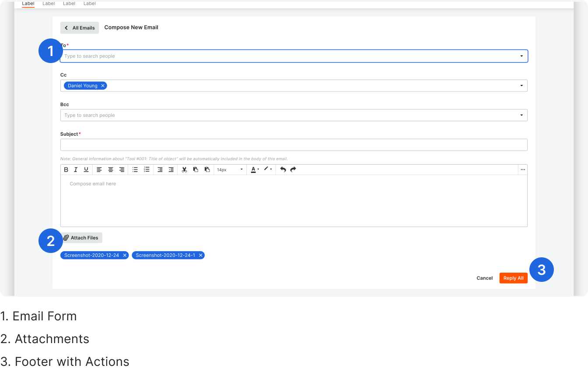Center-align the email text
The image size is (588, 372).
(x=111, y=170)
